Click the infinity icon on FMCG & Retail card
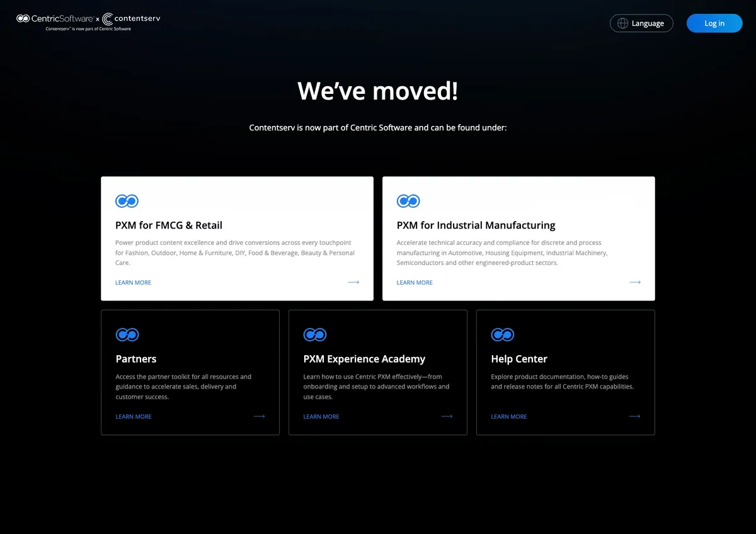This screenshot has height=534, width=756. point(127,202)
